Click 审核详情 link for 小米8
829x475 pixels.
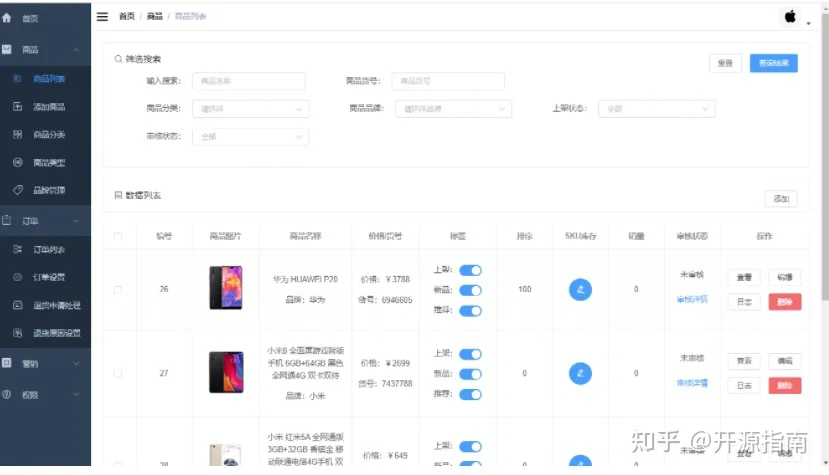(692, 383)
